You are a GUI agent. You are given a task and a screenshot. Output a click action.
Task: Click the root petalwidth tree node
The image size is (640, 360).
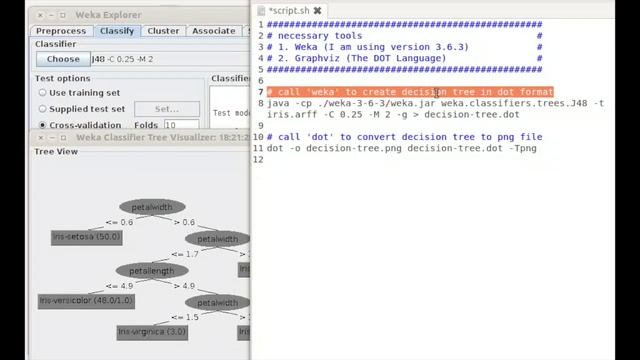tap(152, 207)
